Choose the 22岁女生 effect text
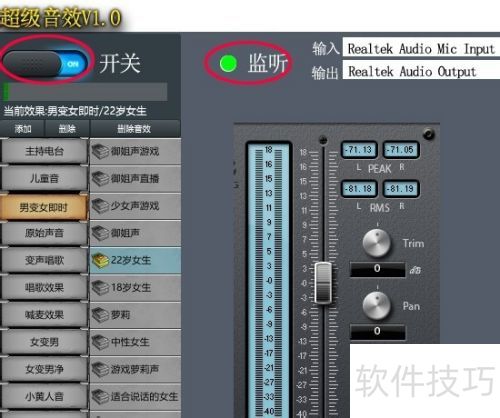This screenshot has height=418, width=500. click(131, 260)
